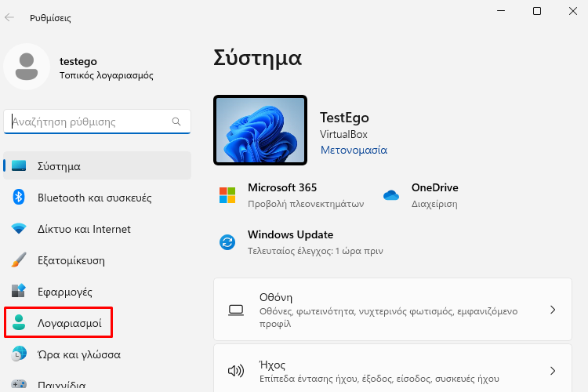Click the Bluetooth icon in sidebar

pyautogui.click(x=19, y=197)
